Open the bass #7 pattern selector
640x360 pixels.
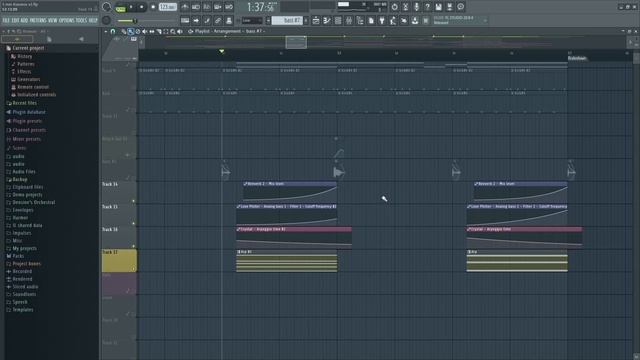287,20
